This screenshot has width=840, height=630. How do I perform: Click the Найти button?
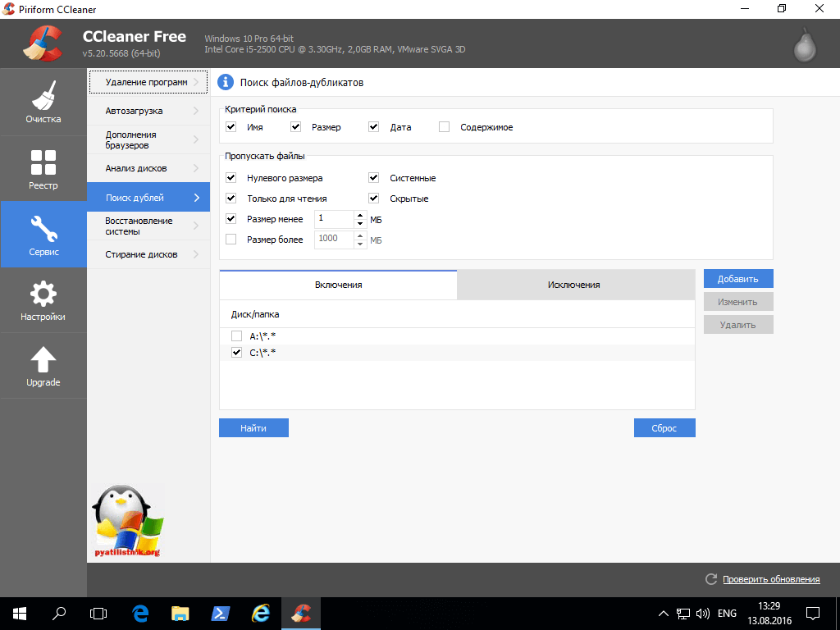pos(253,428)
